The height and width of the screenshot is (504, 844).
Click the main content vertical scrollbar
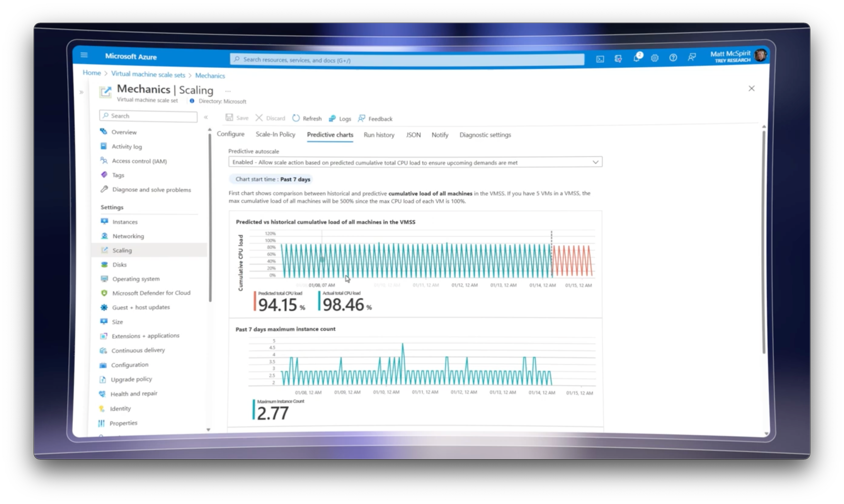click(x=763, y=238)
